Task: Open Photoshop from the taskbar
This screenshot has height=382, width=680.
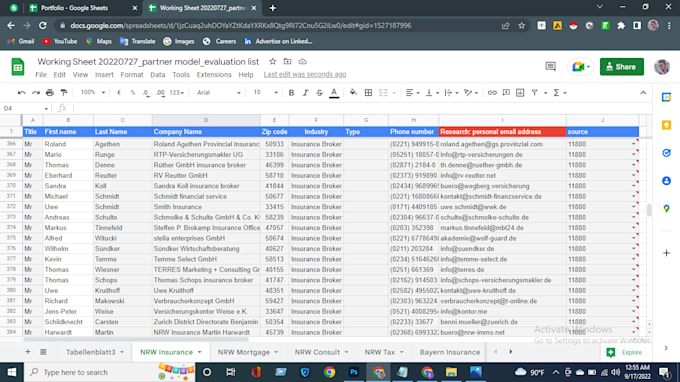Action: [354, 372]
